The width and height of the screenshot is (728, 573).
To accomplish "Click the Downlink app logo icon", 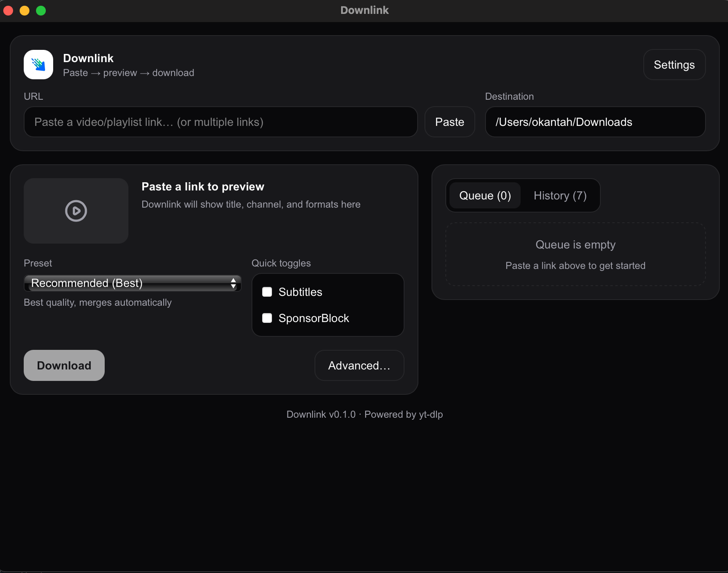I will point(38,65).
